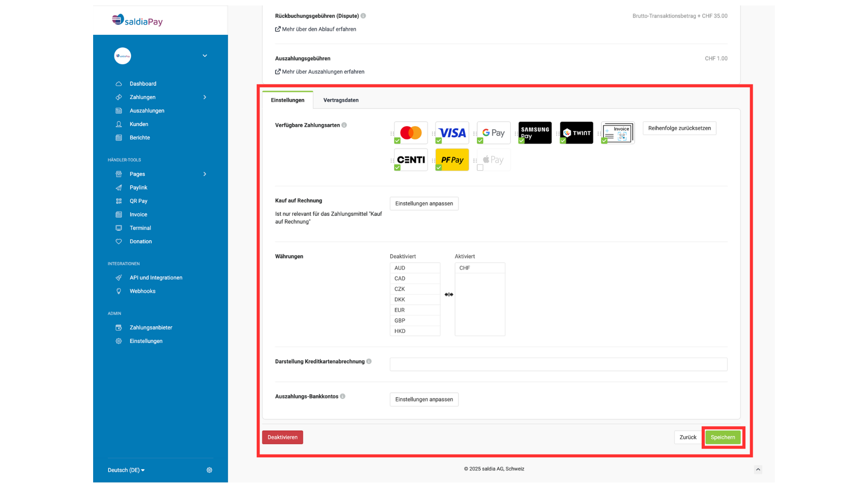Expand the Zahlungen submenu arrow
868x488 pixels.
(205, 97)
